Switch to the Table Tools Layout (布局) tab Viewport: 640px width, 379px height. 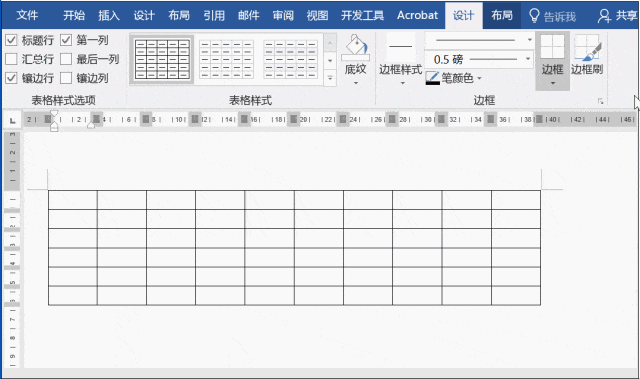pos(502,16)
